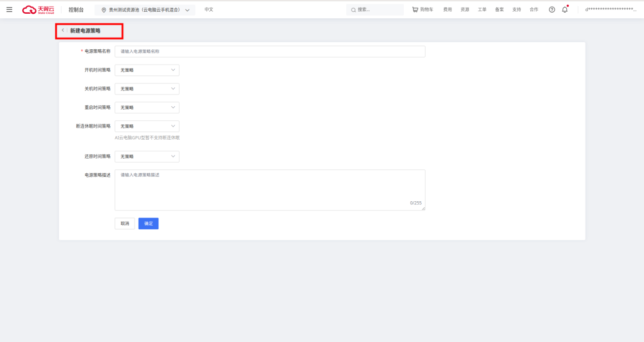
Task: Click the back arrow beside 新建电源策略
Action: click(63, 30)
